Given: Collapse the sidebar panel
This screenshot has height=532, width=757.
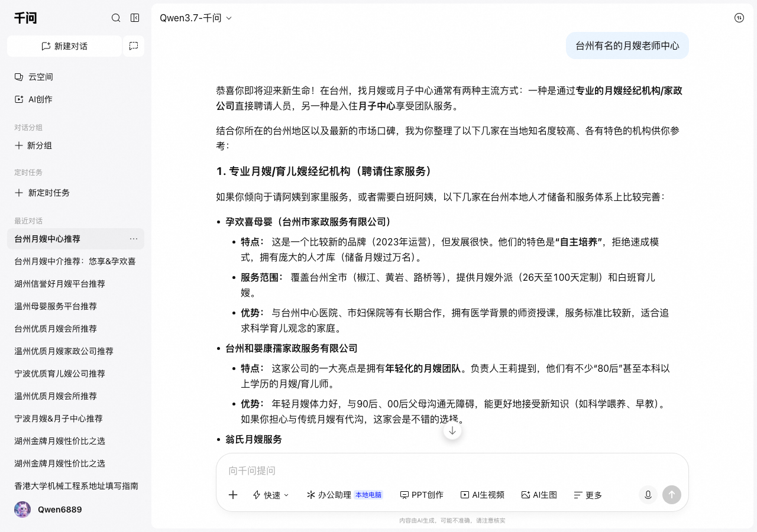Looking at the screenshot, I should pyautogui.click(x=135, y=18).
